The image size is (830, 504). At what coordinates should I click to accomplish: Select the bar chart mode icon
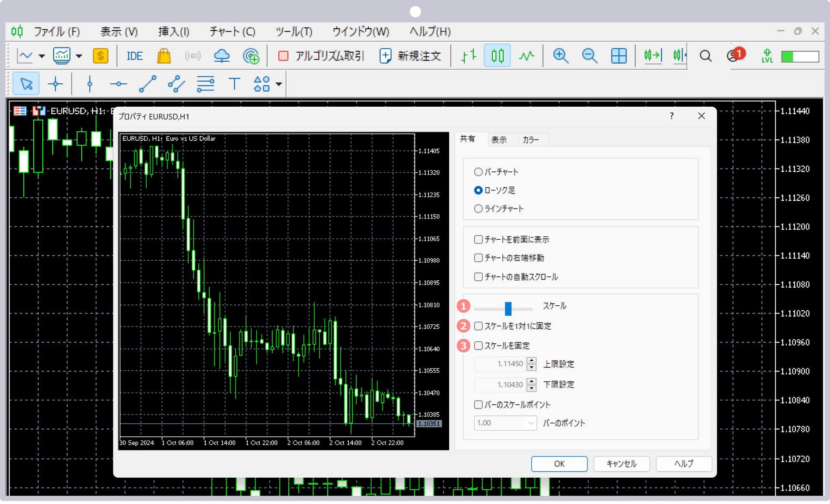[x=469, y=56]
